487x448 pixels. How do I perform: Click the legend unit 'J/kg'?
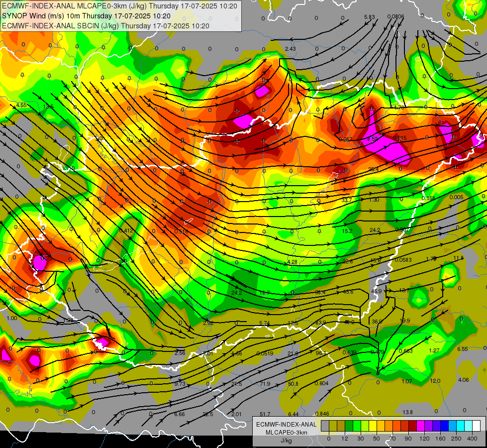pos(286,441)
